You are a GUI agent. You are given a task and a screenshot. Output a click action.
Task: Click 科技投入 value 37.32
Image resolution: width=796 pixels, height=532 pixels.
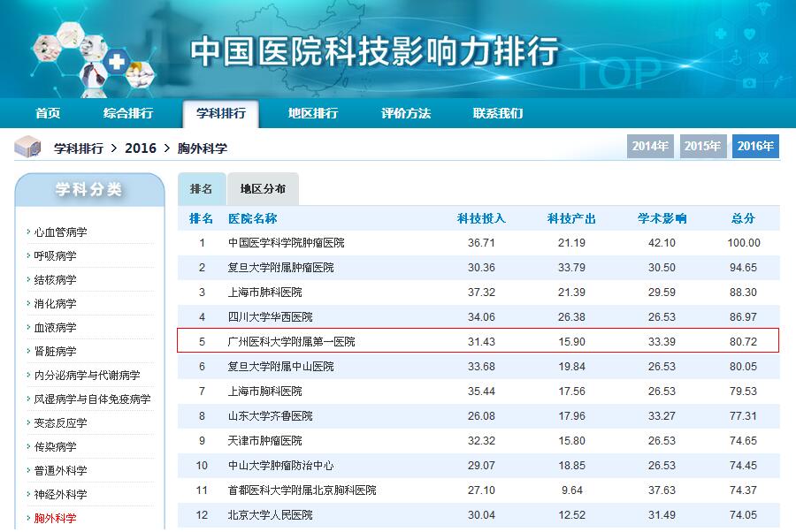click(481, 293)
